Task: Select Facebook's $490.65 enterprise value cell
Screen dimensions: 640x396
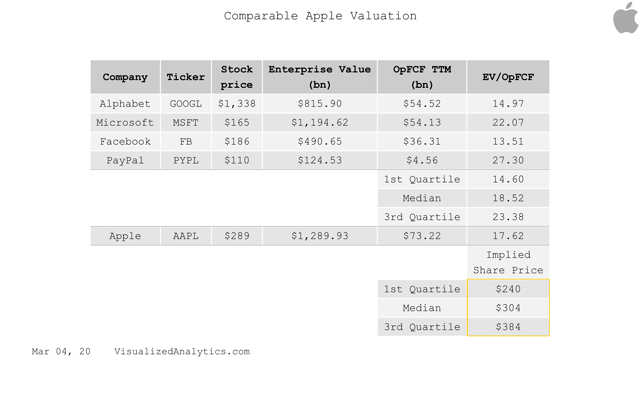Action: [320, 142]
